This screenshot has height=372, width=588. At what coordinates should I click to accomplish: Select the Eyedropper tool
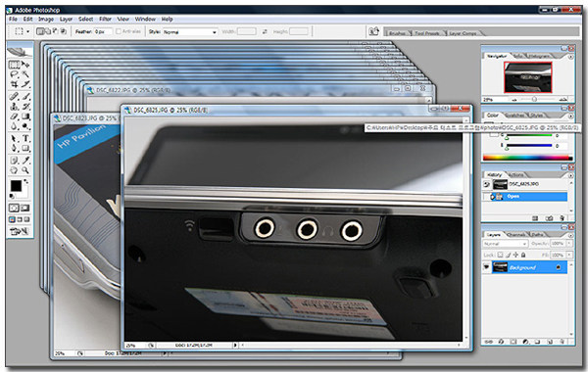pyautogui.click(x=25, y=161)
